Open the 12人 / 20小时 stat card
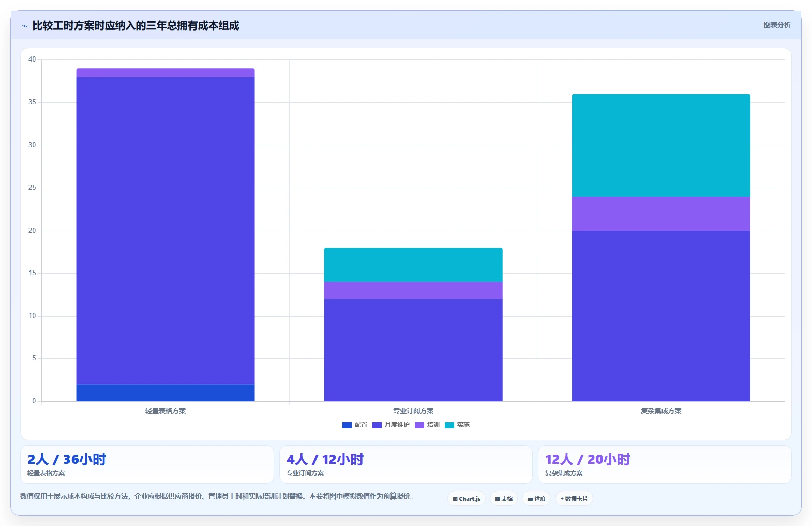 [665, 464]
